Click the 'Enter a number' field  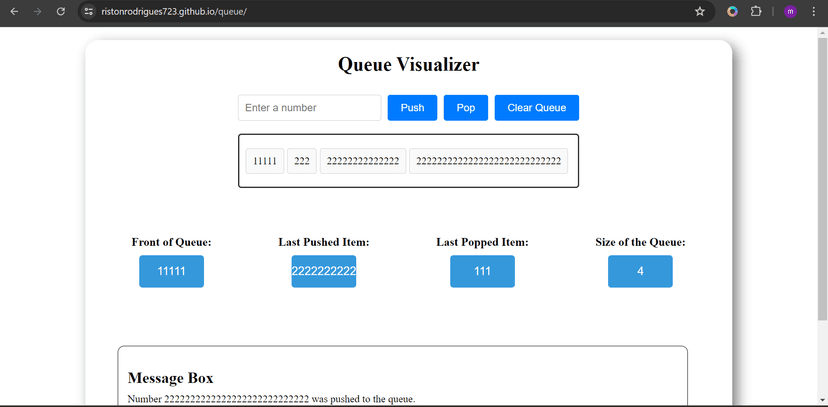tap(309, 108)
